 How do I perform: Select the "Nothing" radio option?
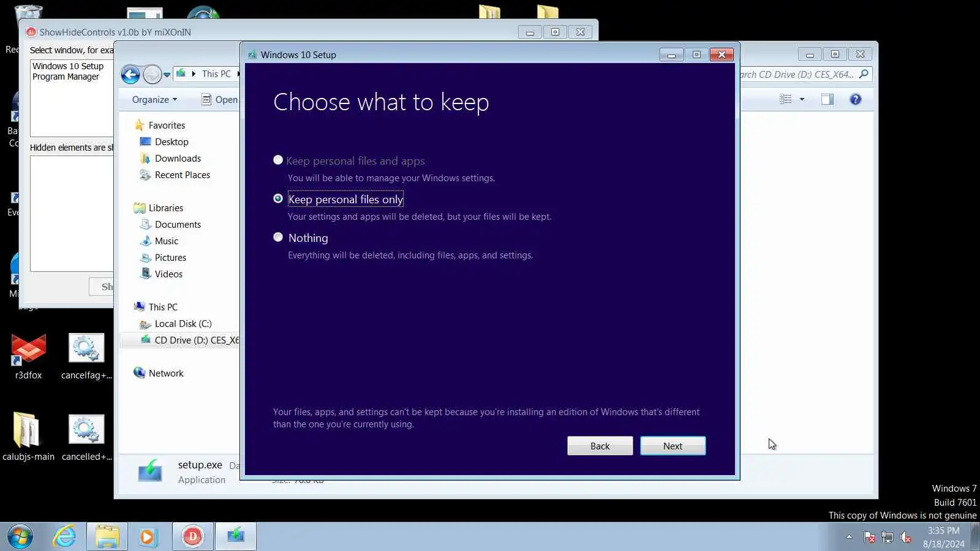[x=278, y=238]
